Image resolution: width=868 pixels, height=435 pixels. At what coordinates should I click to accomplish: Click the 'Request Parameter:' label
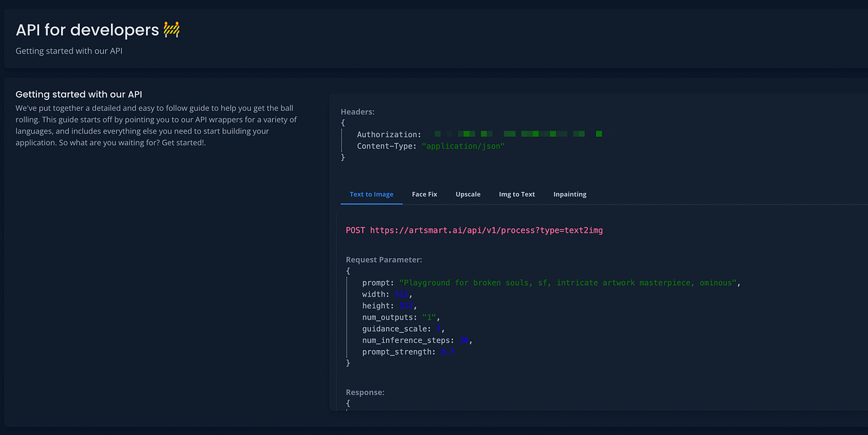pos(384,260)
